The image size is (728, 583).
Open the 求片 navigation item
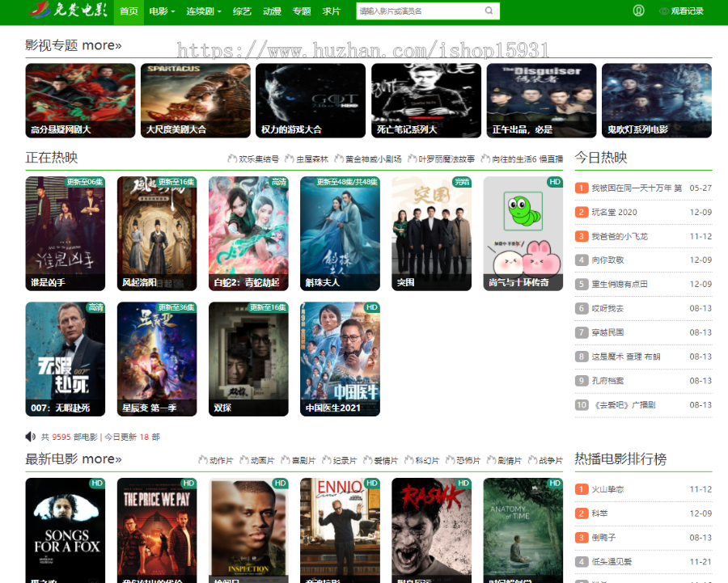pos(331,11)
